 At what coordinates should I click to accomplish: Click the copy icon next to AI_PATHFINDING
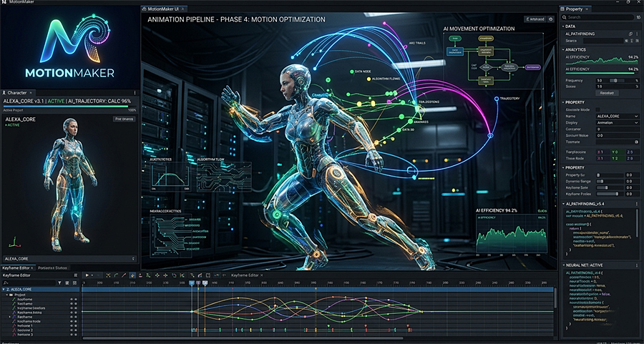(631, 34)
